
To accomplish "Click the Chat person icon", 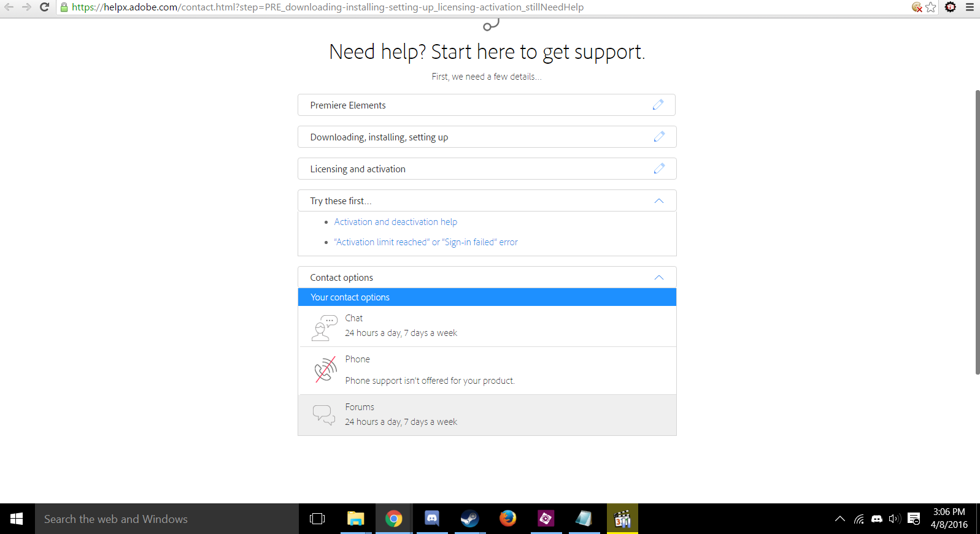I will 325,327.
